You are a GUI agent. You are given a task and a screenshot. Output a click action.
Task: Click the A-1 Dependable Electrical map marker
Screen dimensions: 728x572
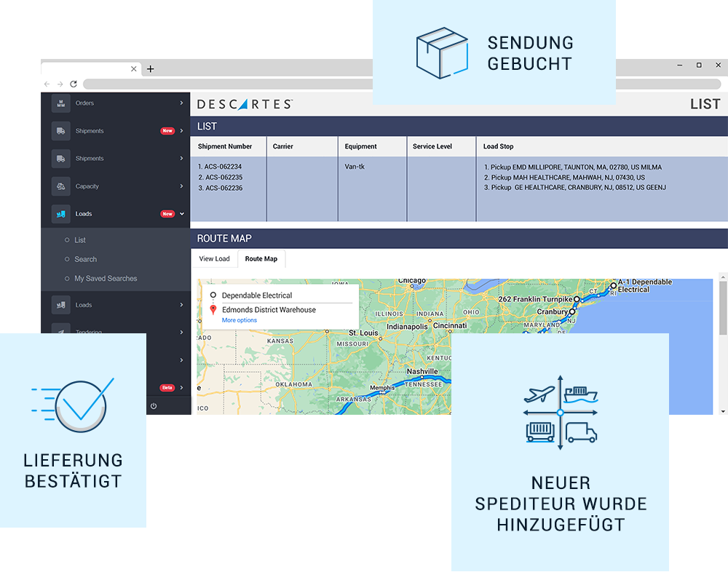[613, 285]
